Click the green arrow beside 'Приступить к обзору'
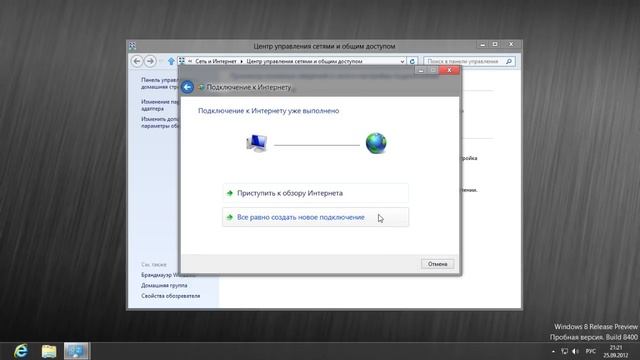Viewport: 640px width, 360px height. [x=230, y=193]
